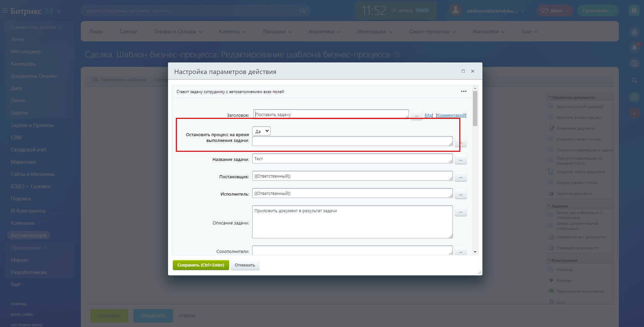Maximize the Настройка параметров действия dialog

click(463, 71)
